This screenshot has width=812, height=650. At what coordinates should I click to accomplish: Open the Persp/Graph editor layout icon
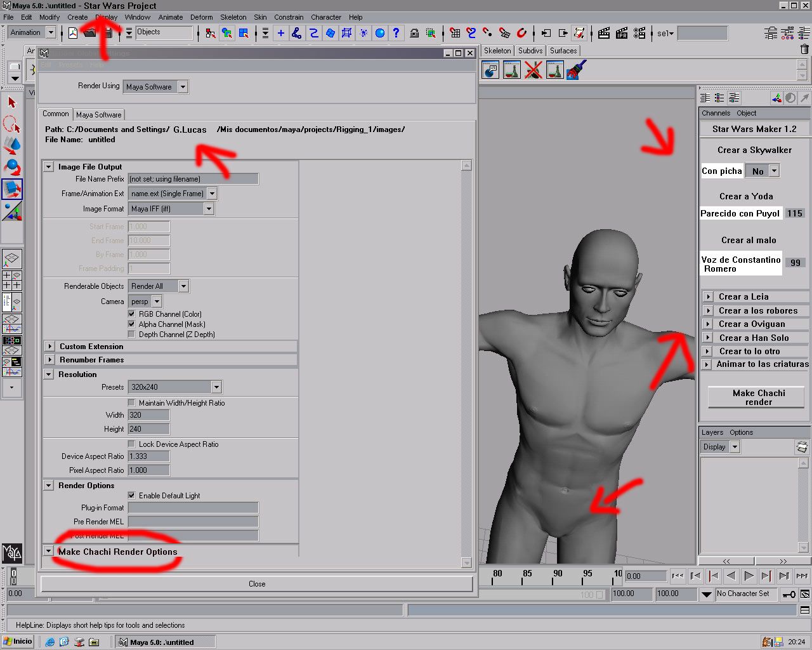pos(11,324)
